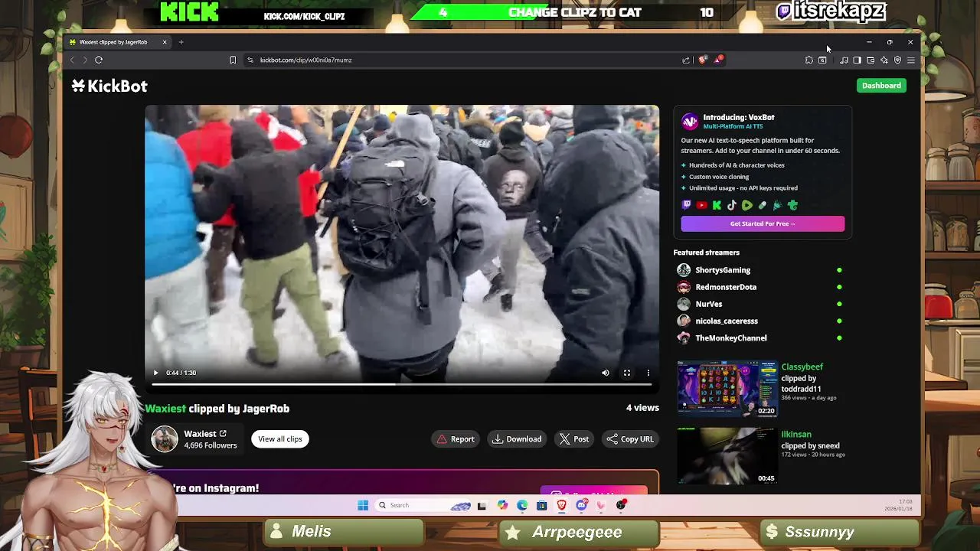
Task: Open browser extensions puzzle icon
Action: tap(809, 60)
